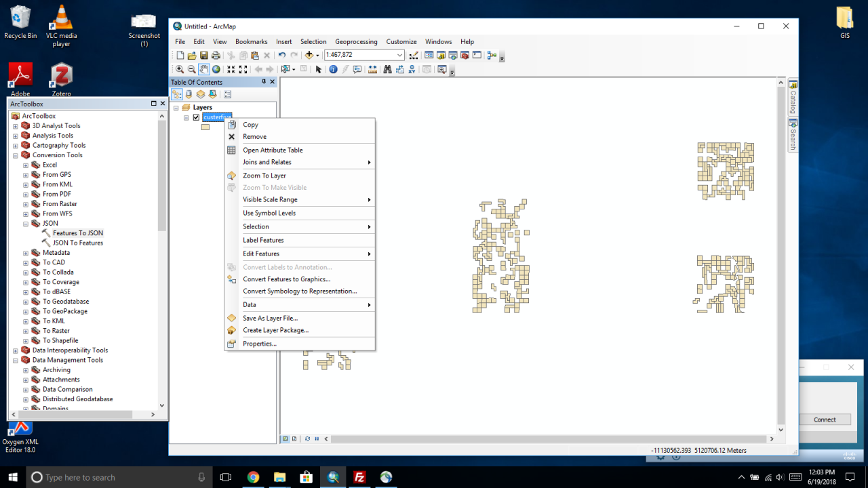Open the Features To JSON tool

78,233
